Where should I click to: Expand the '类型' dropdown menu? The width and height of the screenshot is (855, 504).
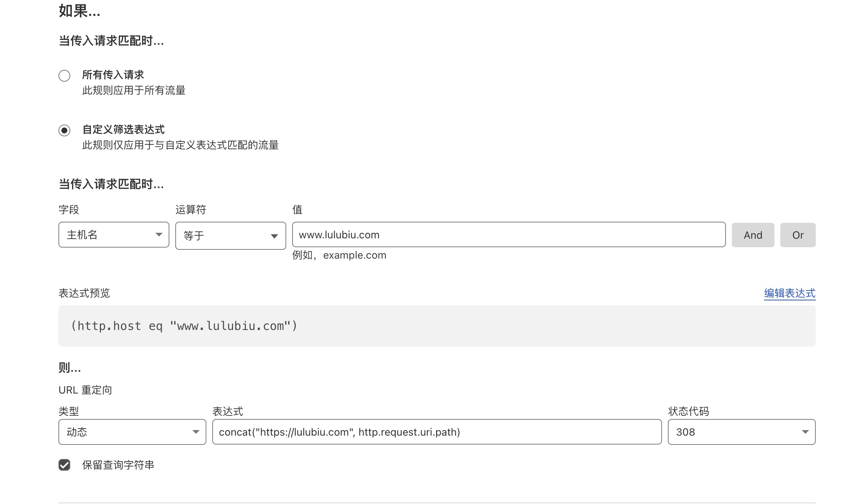[x=132, y=431]
